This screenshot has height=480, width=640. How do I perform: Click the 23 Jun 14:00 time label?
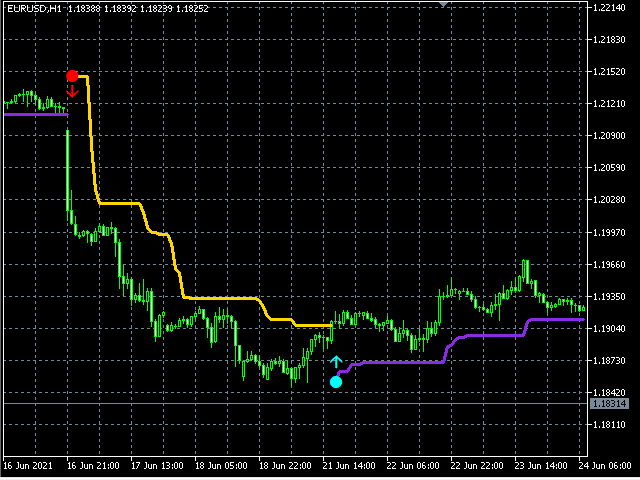point(541,466)
